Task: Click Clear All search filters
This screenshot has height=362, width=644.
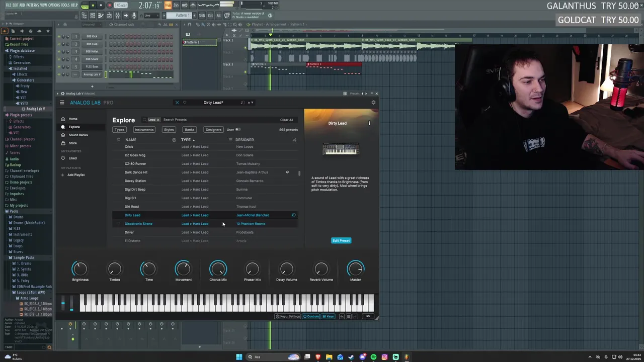Action: pyautogui.click(x=287, y=120)
